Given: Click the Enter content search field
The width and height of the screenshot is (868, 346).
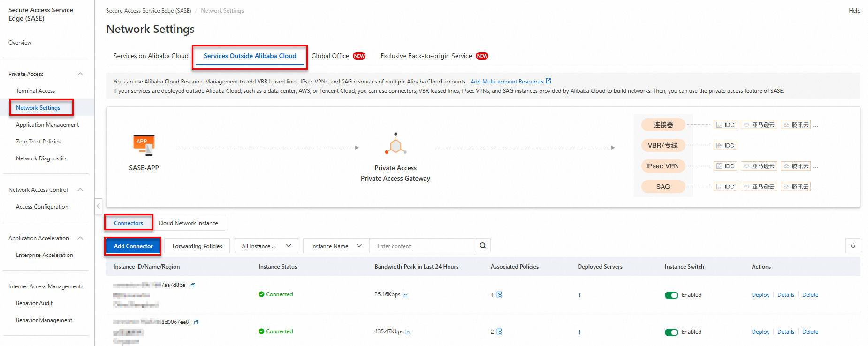Looking at the screenshot, I should [x=422, y=246].
